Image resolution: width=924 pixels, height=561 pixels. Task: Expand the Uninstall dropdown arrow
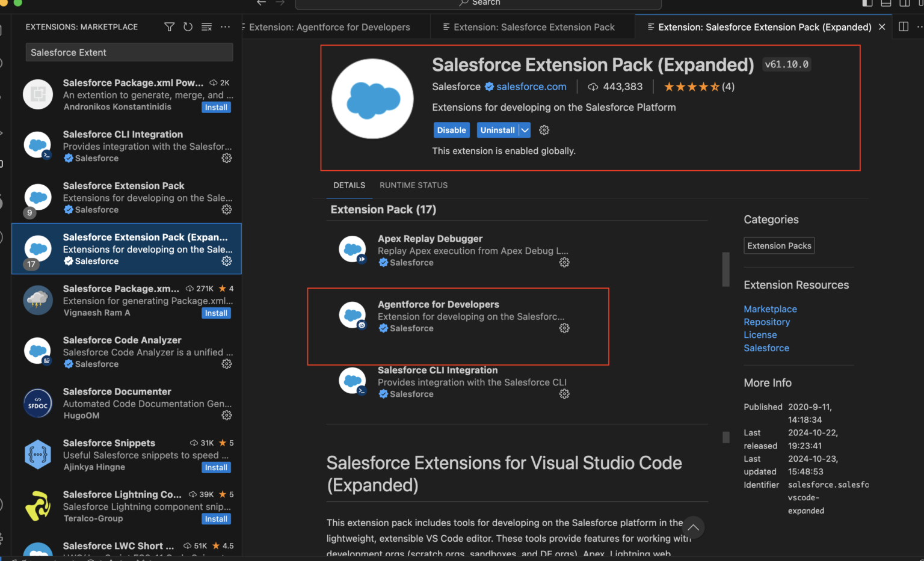pyautogui.click(x=525, y=130)
